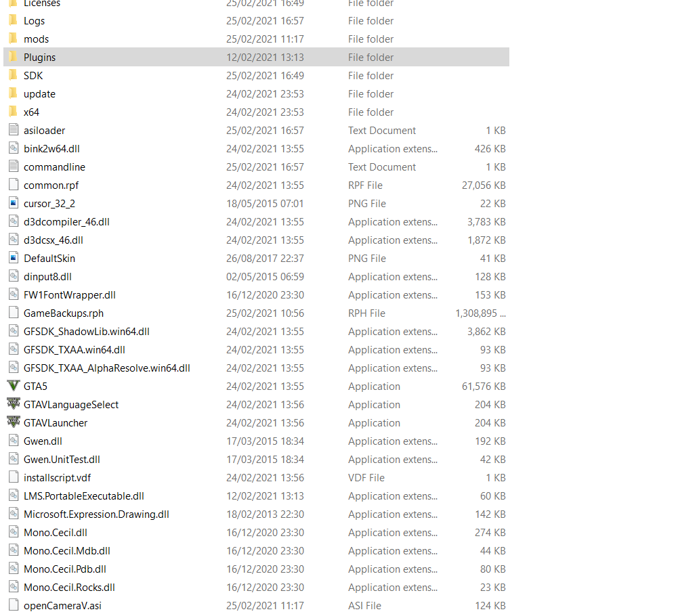678x616 pixels.
Task: Click the RPF File type entry
Action: click(x=365, y=185)
